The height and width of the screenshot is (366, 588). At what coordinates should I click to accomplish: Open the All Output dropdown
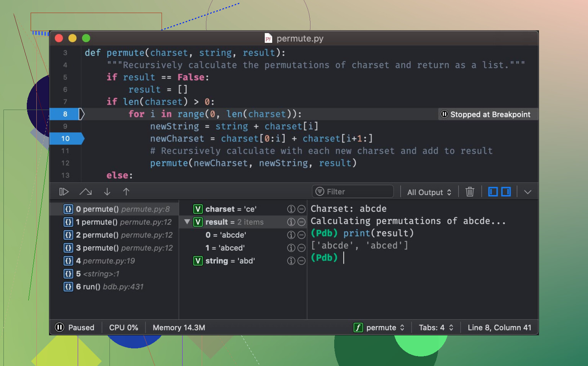429,192
